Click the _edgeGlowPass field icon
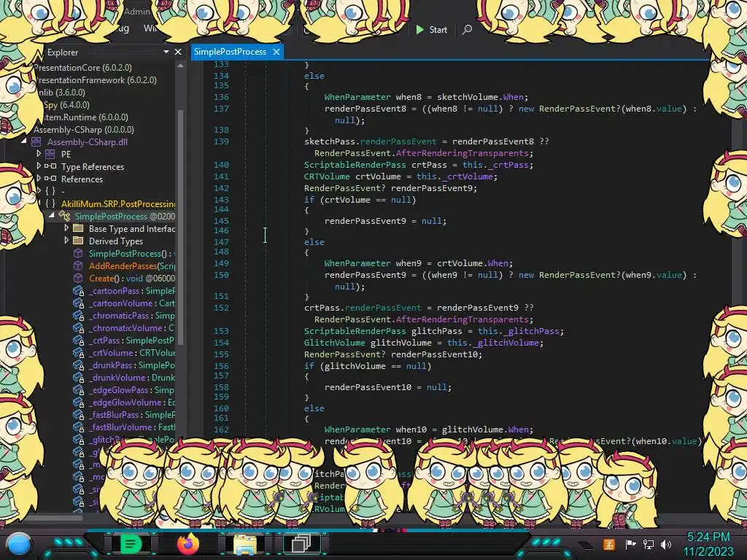The image size is (747, 560). tap(78, 389)
